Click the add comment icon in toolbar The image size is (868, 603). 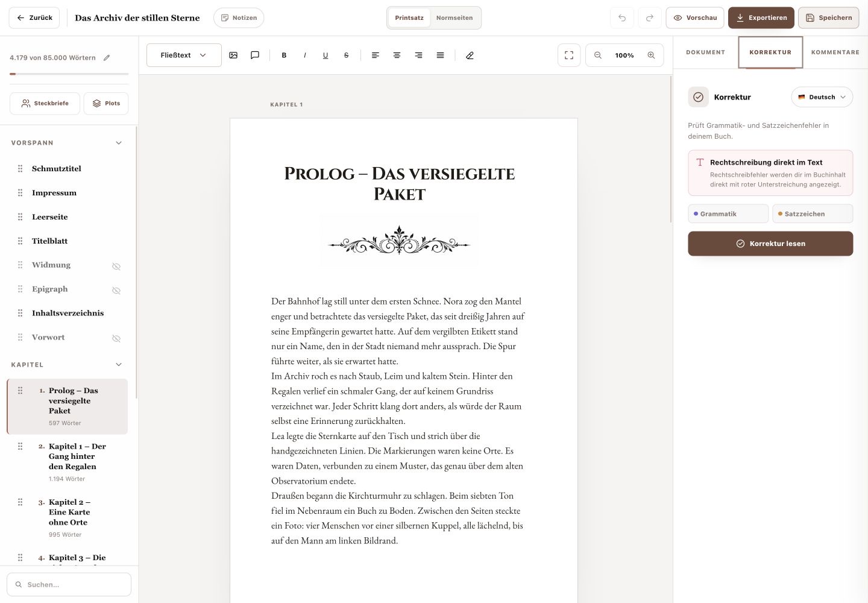pyautogui.click(x=255, y=55)
